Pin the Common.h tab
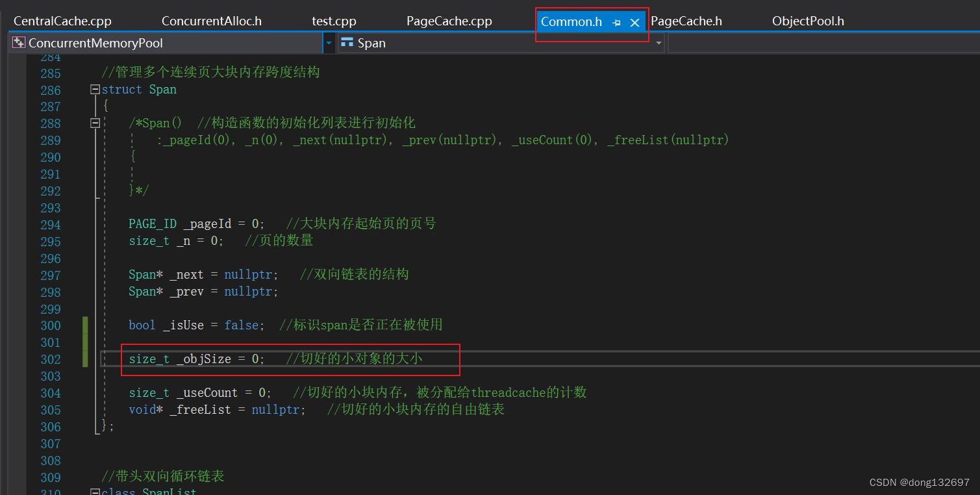 616,23
